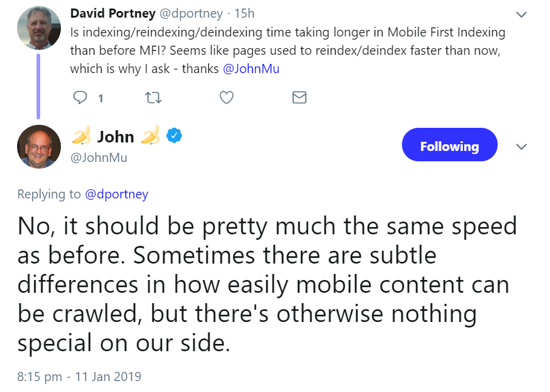Open David Portney's profile picture

pos(38,28)
